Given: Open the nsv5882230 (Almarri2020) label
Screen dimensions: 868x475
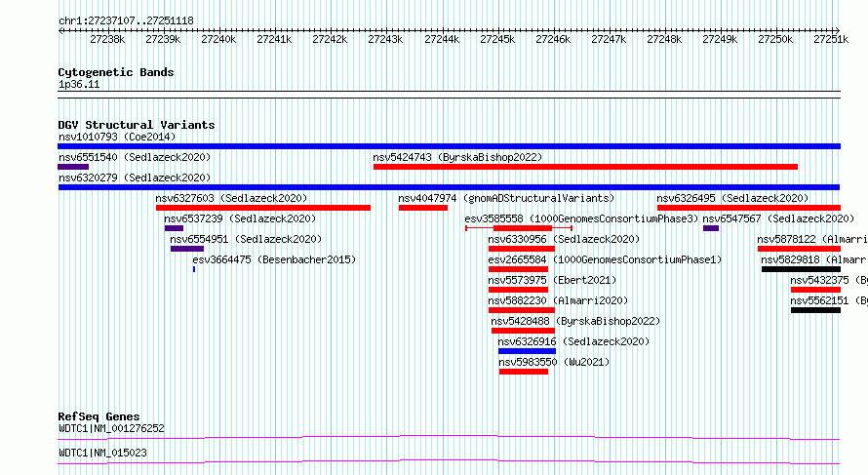Looking at the screenshot, I should 559,300.
